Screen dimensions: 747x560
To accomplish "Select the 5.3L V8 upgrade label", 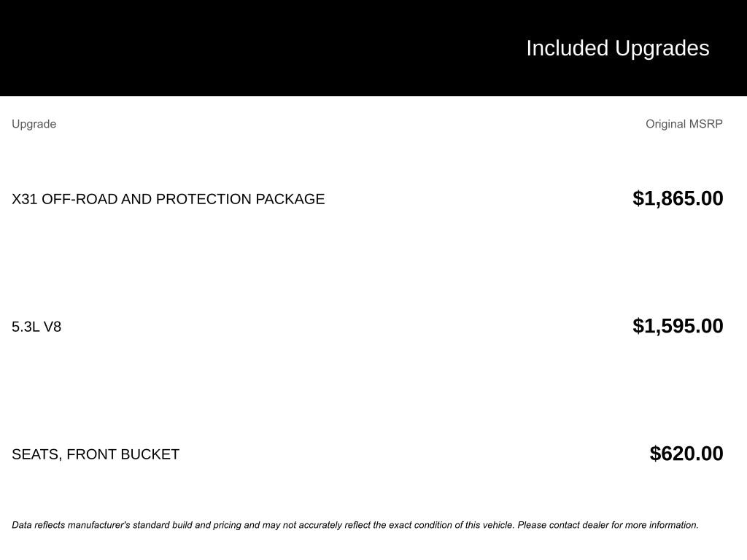I will [x=36, y=327].
